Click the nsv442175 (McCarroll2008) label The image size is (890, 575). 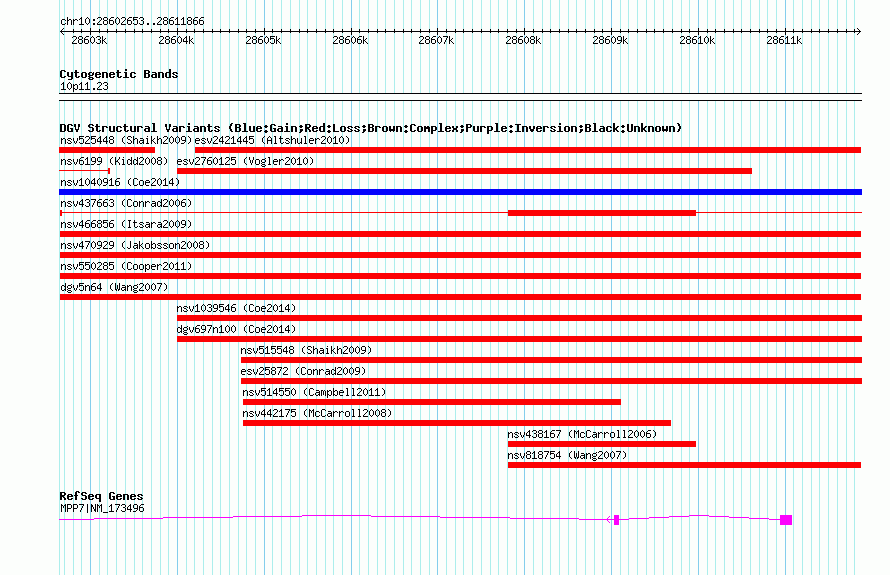point(317,413)
